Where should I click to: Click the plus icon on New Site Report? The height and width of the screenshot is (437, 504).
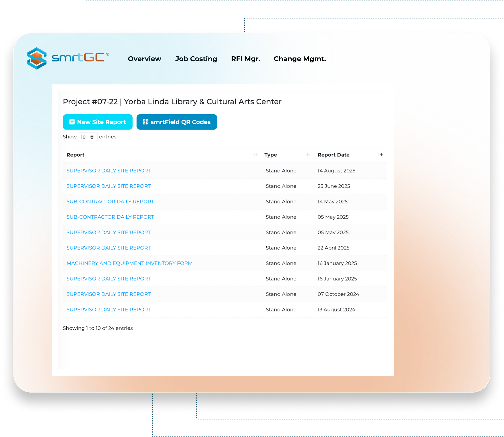pos(72,122)
